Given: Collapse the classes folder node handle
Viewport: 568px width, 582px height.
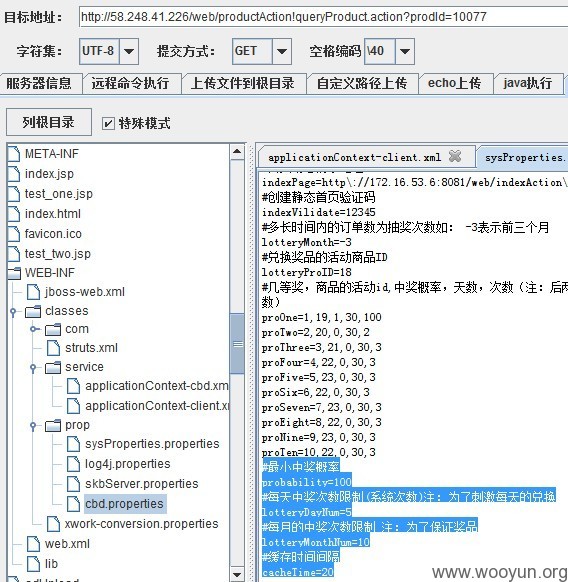Looking at the screenshot, I should [13, 311].
